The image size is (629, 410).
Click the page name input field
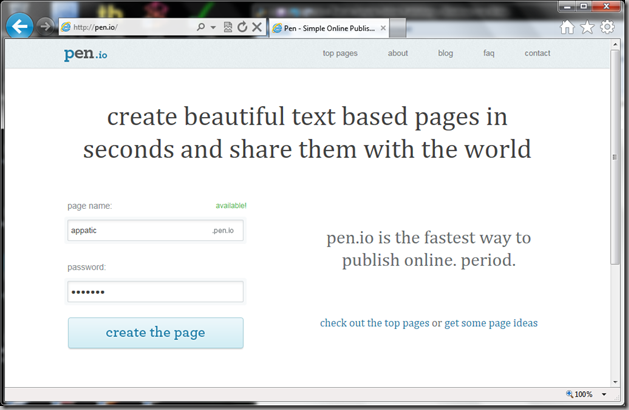(x=155, y=230)
